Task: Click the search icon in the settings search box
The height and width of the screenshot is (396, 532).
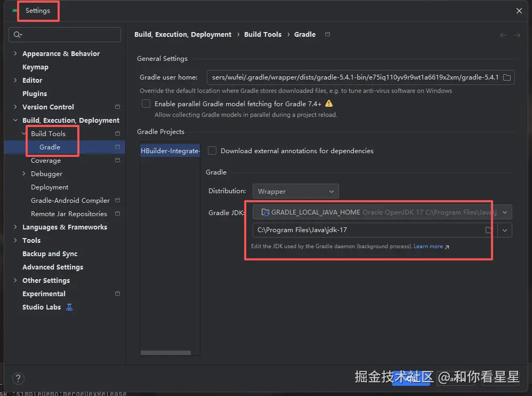Action: tap(18, 35)
